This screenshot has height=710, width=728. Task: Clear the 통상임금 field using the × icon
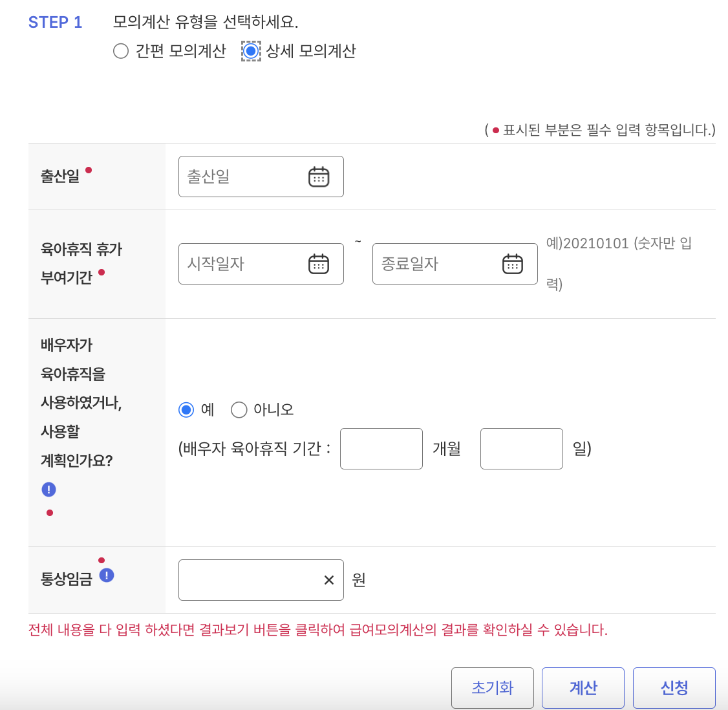(x=328, y=579)
